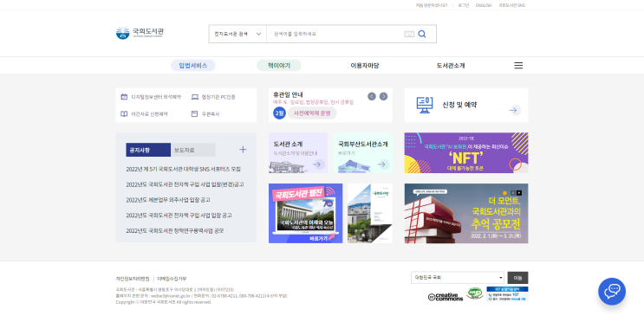The width and height of the screenshot is (644, 322).
Task: Click the 2월 month badge
Action: click(x=279, y=113)
